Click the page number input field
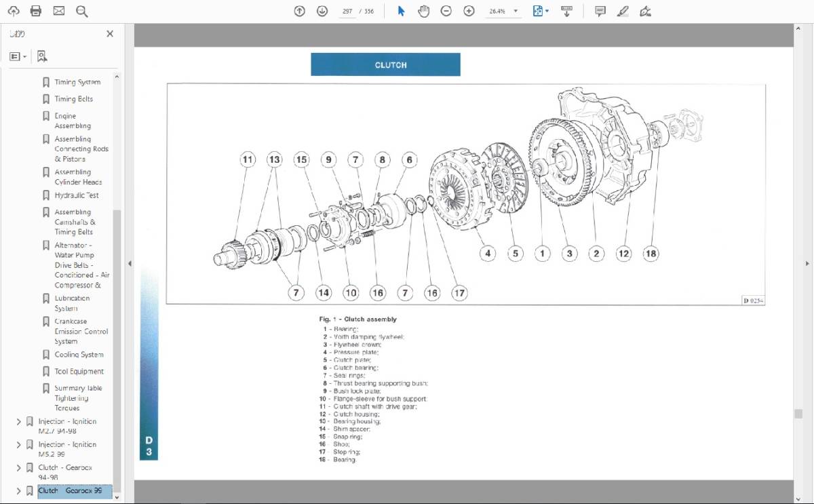 (347, 12)
